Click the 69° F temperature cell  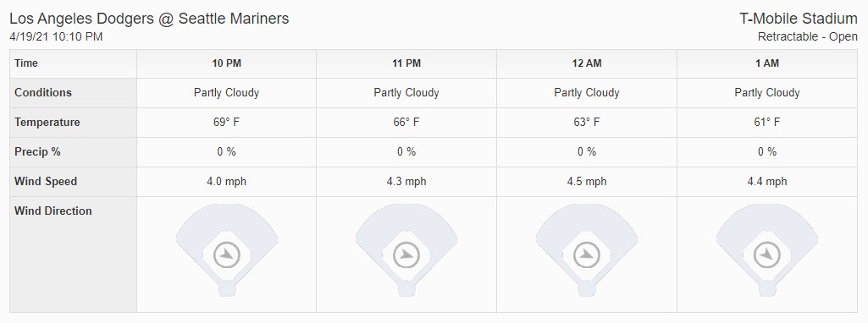point(226,123)
